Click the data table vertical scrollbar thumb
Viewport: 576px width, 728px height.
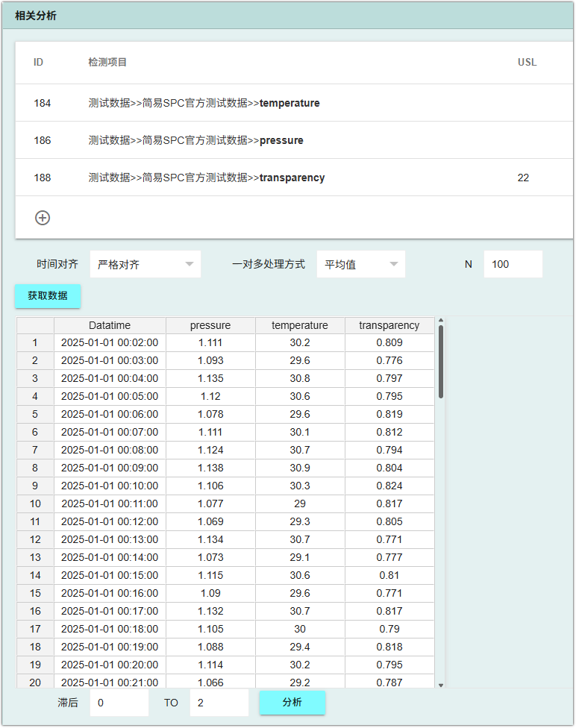(441, 362)
